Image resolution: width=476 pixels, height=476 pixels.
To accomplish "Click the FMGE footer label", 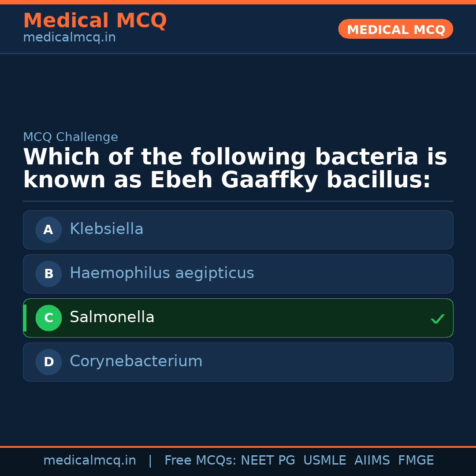I will [416, 461].
